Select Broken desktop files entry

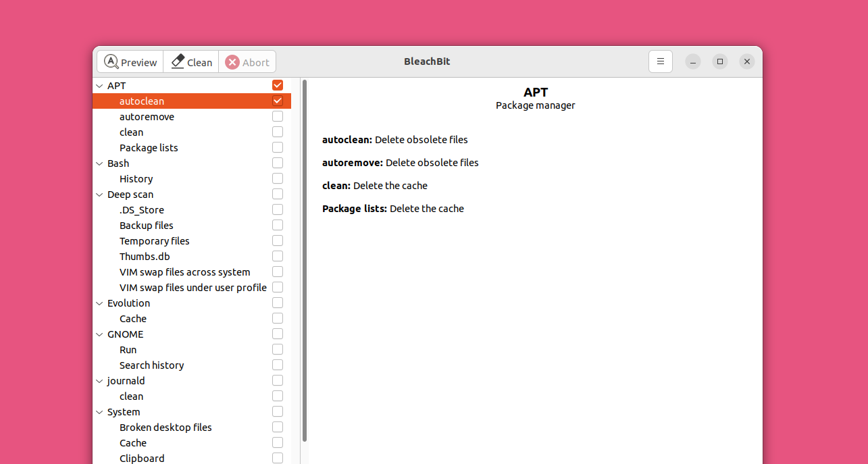point(165,428)
